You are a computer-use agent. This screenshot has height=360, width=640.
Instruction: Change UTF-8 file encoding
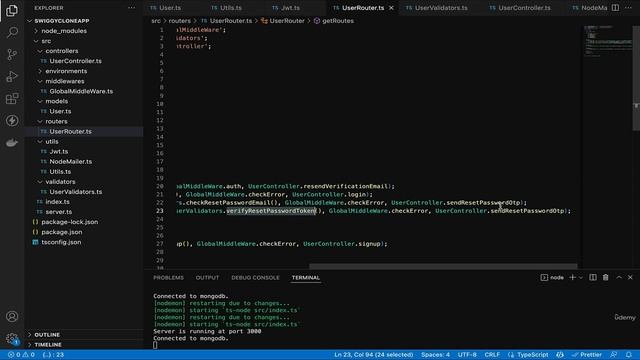(467, 355)
